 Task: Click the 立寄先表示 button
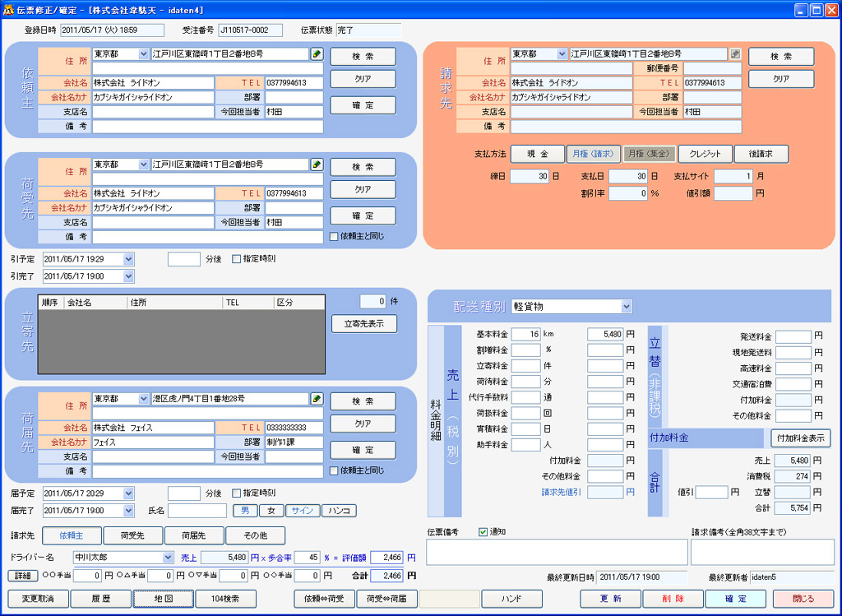point(364,324)
